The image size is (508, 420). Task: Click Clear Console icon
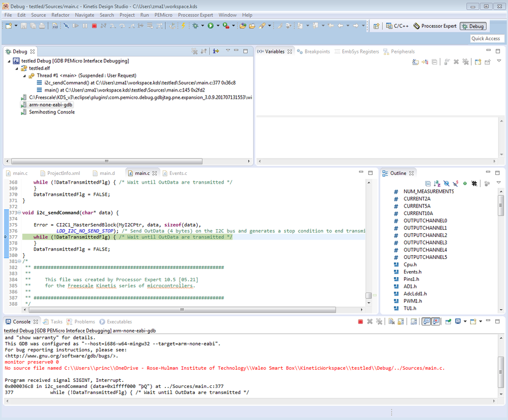[392, 321]
